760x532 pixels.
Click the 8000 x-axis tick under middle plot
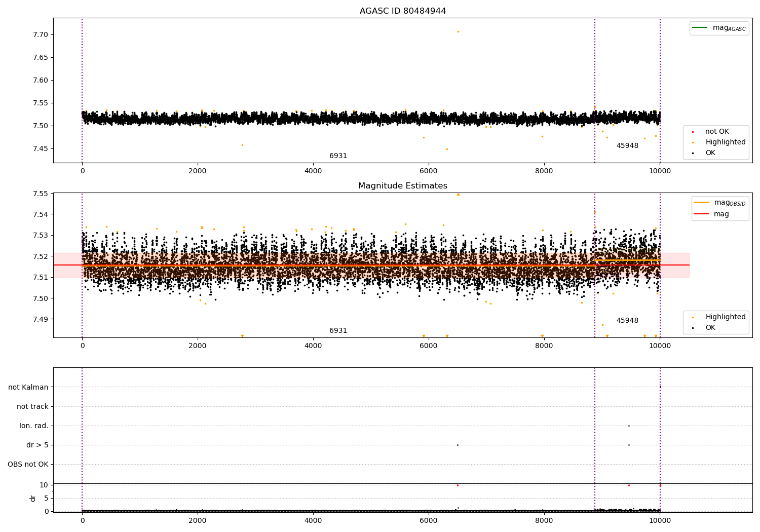pyautogui.click(x=544, y=346)
